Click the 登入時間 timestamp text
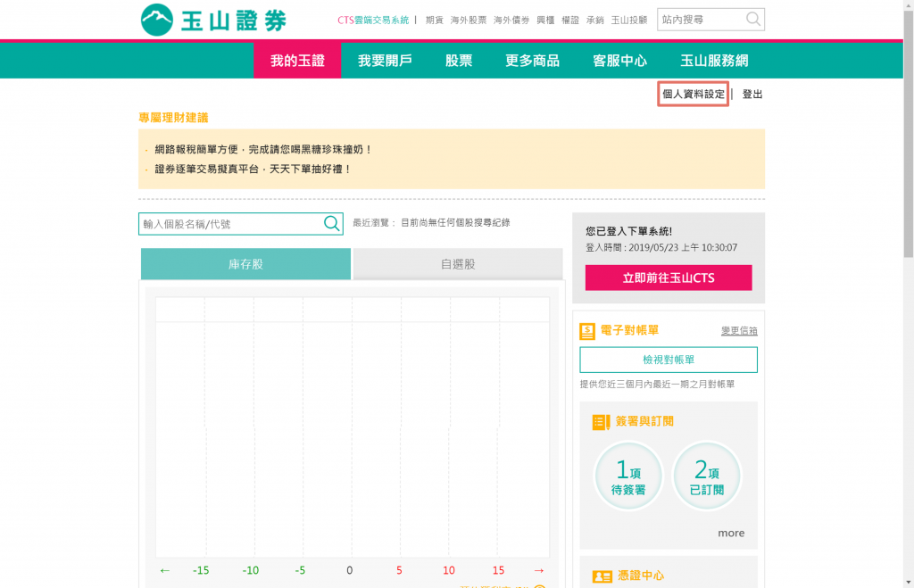Image resolution: width=914 pixels, height=588 pixels. point(661,248)
